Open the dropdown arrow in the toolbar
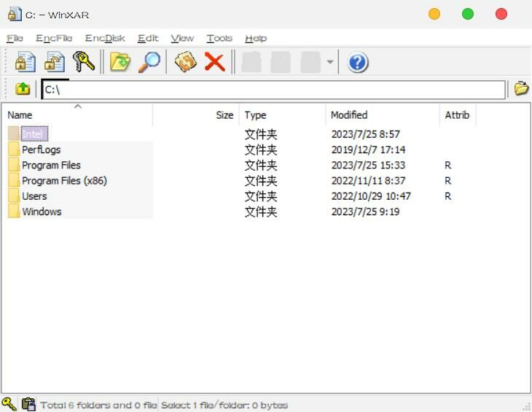532x412 pixels. (330, 63)
